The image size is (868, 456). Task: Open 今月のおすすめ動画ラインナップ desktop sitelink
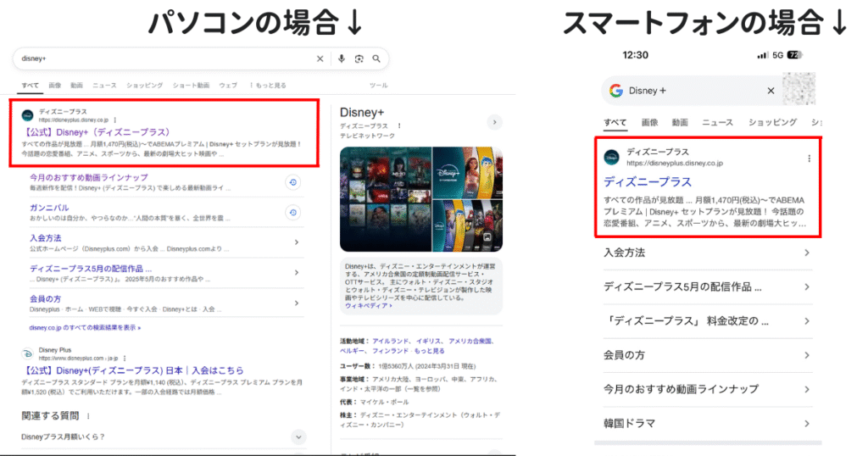coord(88,178)
